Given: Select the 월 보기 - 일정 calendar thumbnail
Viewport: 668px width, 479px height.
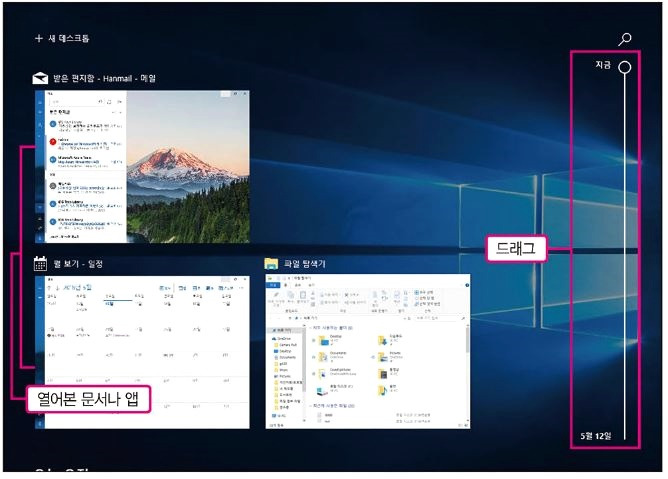Looking at the screenshot, I should tap(142, 352).
